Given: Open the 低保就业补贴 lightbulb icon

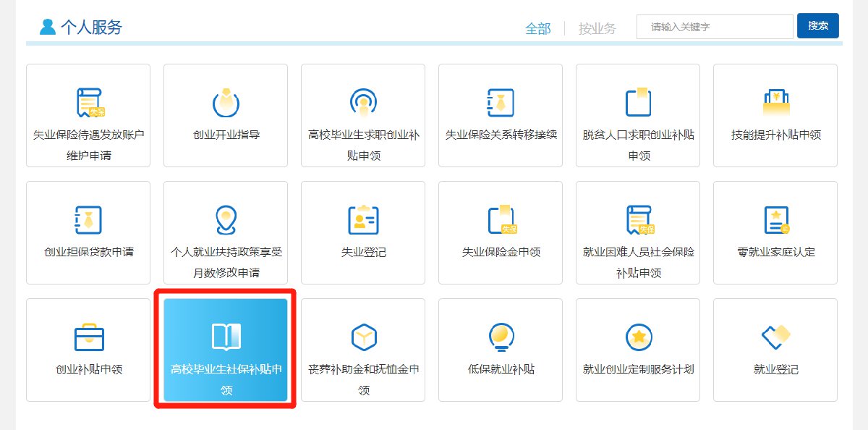Looking at the screenshot, I should (x=501, y=337).
